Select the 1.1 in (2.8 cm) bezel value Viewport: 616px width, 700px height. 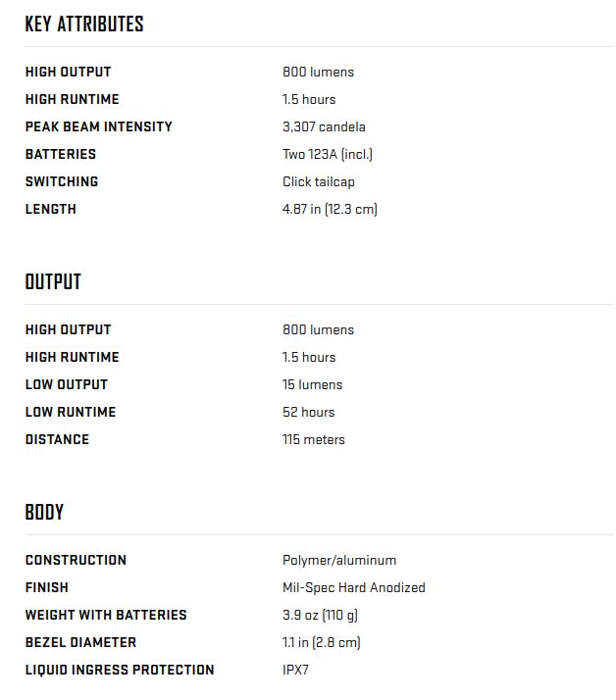321,643
